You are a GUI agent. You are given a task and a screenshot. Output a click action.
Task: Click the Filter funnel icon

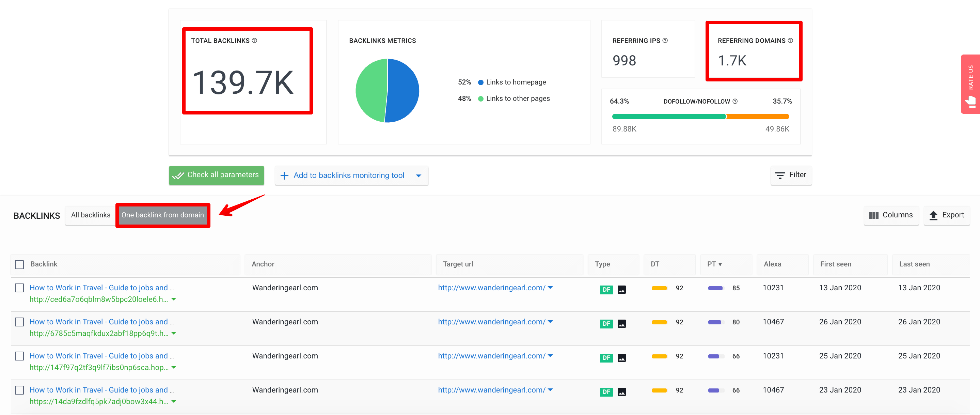(x=781, y=175)
